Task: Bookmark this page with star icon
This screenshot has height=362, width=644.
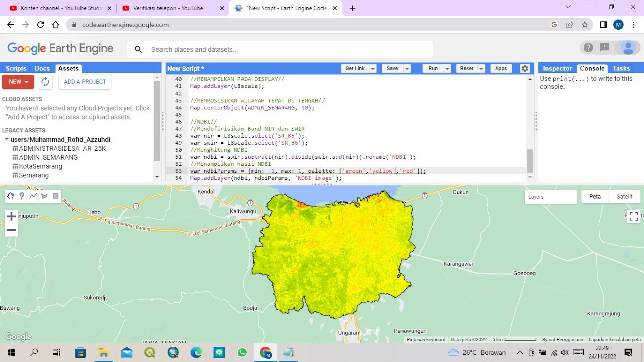Action: (x=584, y=25)
